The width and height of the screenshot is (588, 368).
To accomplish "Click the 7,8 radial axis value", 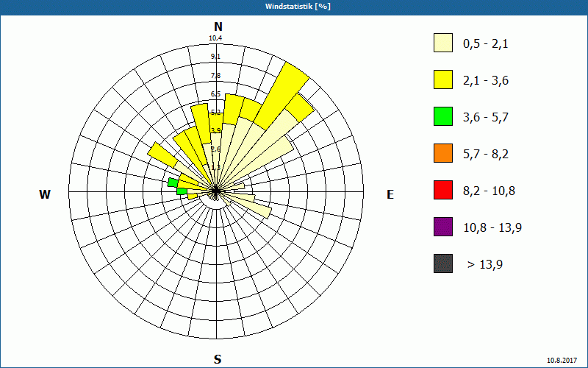I will pos(215,76).
